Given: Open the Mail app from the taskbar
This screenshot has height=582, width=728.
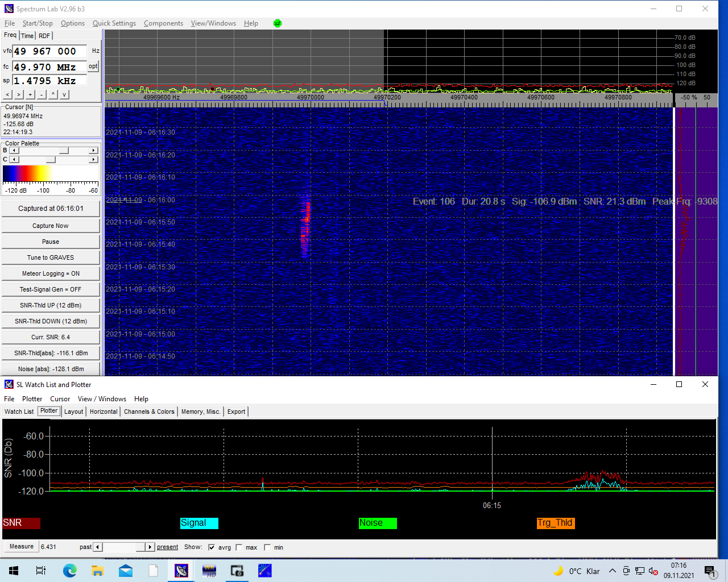Looking at the screenshot, I should (x=125, y=571).
